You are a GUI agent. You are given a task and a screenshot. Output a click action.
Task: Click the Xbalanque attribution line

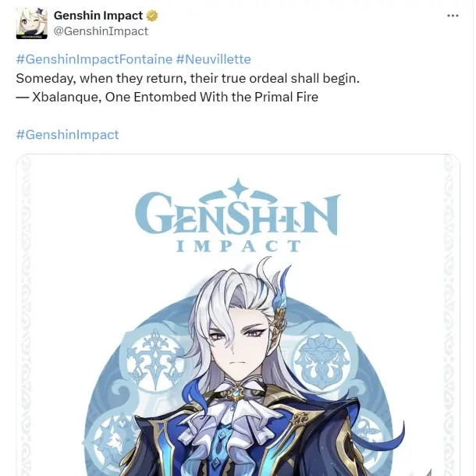167,97
